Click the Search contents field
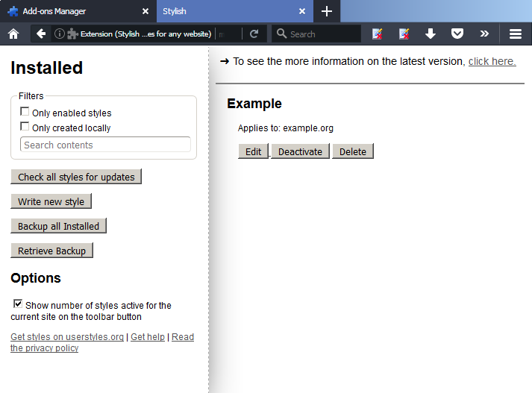This screenshot has width=532, height=393. pyautogui.click(x=105, y=145)
